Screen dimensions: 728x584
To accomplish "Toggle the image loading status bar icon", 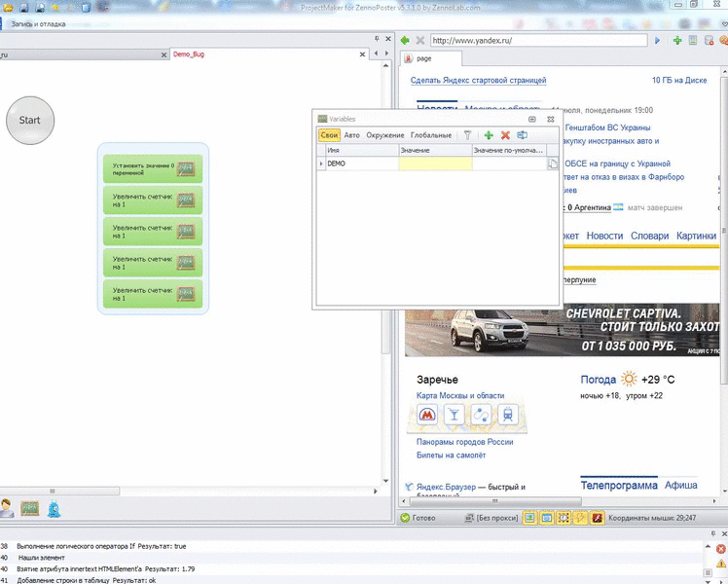I will (530, 518).
